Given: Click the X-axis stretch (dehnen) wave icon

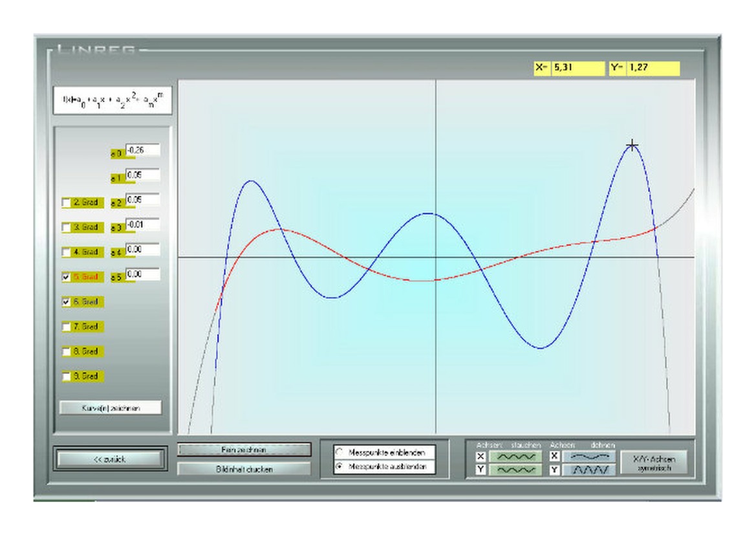Looking at the screenshot, I should tap(589, 457).
